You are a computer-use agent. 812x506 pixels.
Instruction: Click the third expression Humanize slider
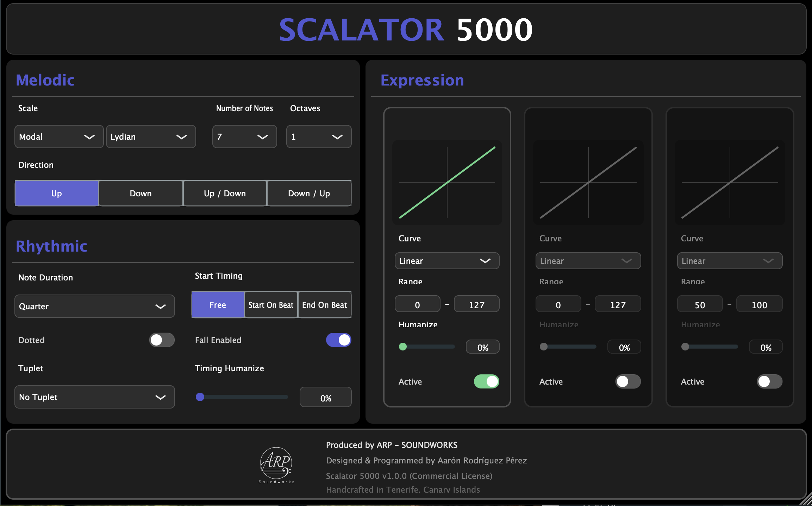point(710,347)
